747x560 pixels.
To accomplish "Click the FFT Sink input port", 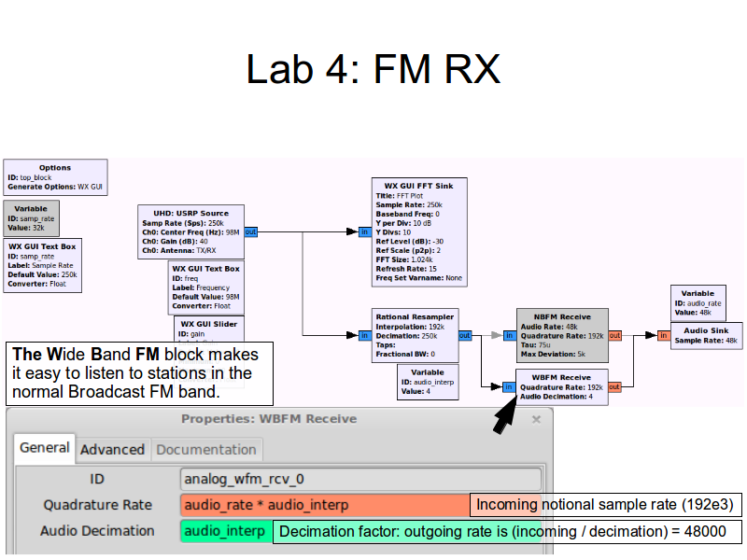I will (364, 231).
